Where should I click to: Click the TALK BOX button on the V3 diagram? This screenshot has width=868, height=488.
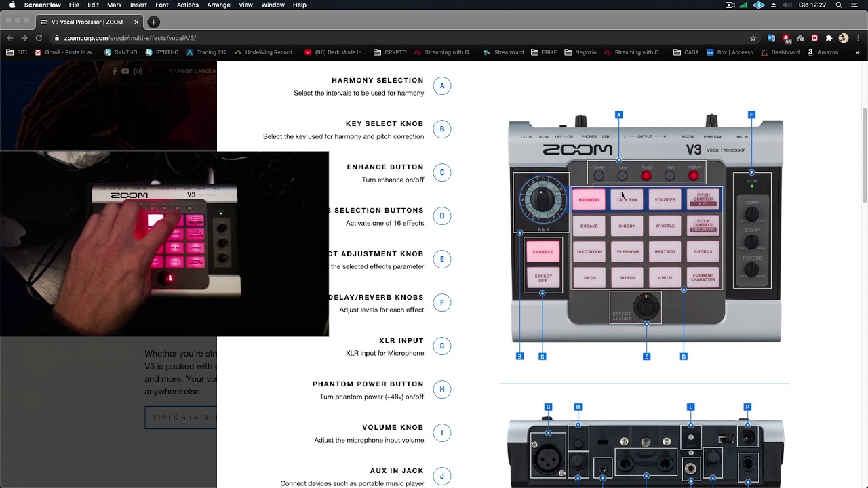(x=627, y=199)
